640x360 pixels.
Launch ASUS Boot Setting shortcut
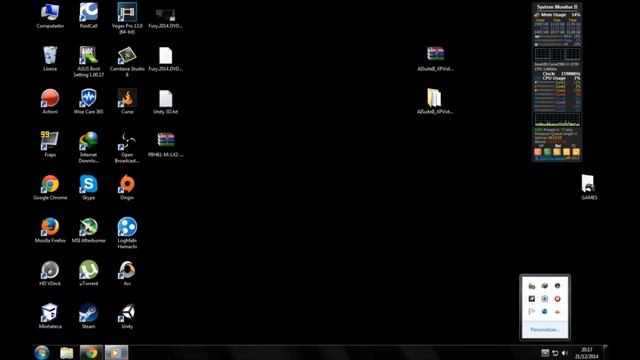(x=89, y=61)
